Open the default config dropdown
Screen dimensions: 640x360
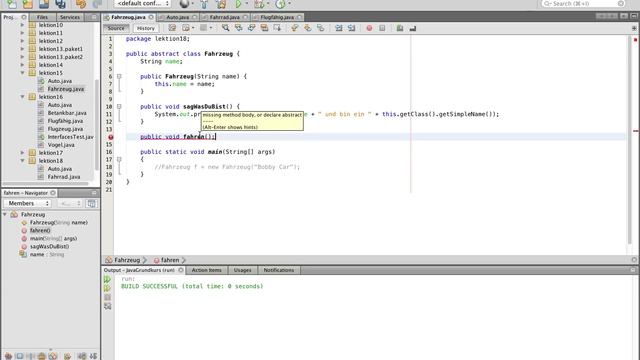142,4
